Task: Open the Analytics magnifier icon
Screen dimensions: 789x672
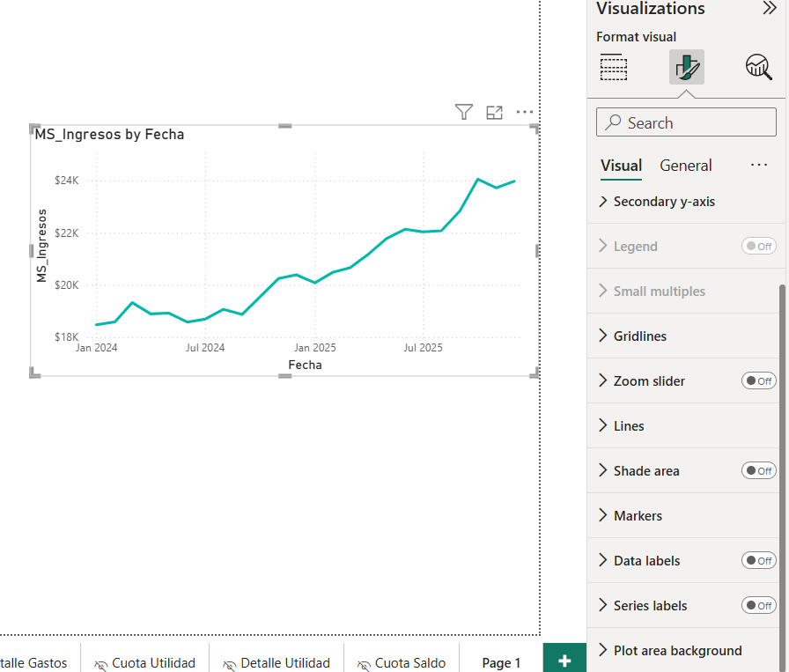Action: click(758, 67)
